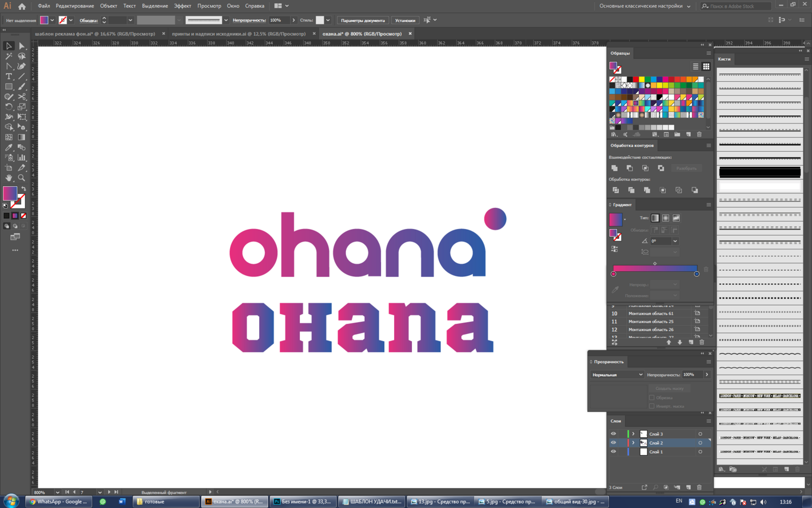Delete selected layer with trash icon
This screenshot has width=812, height=508.
(x=699, y=487)
